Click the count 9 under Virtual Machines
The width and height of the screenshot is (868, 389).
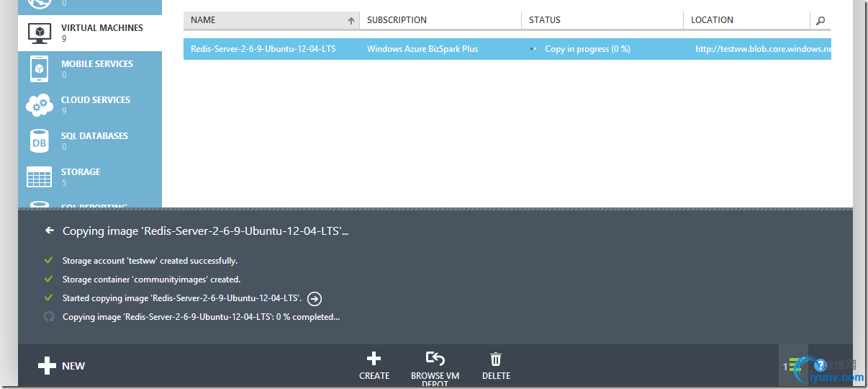point(64,39)
